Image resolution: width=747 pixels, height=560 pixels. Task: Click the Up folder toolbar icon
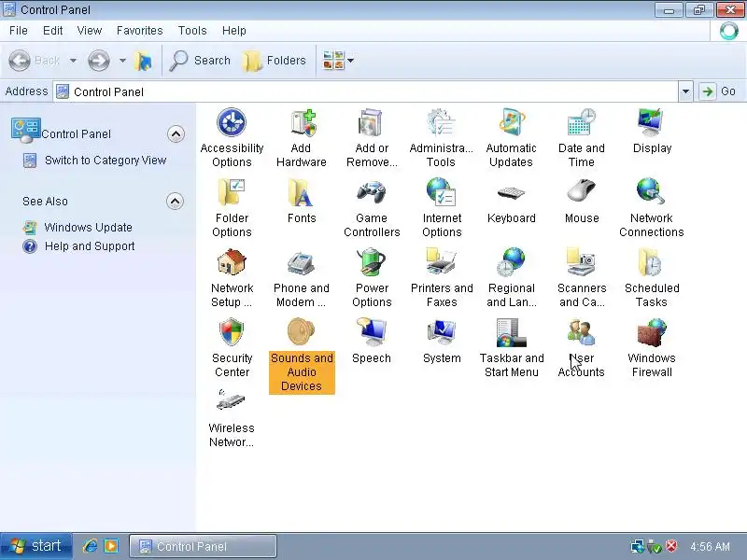click(143, 61)
